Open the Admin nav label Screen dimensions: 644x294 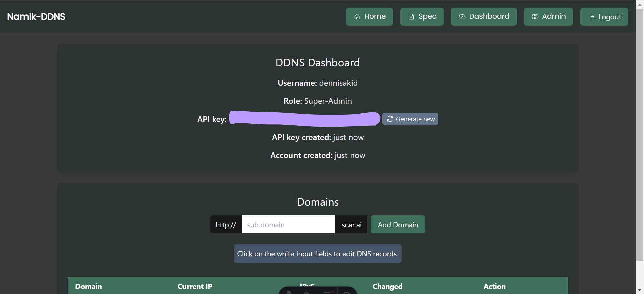[554, 16]
